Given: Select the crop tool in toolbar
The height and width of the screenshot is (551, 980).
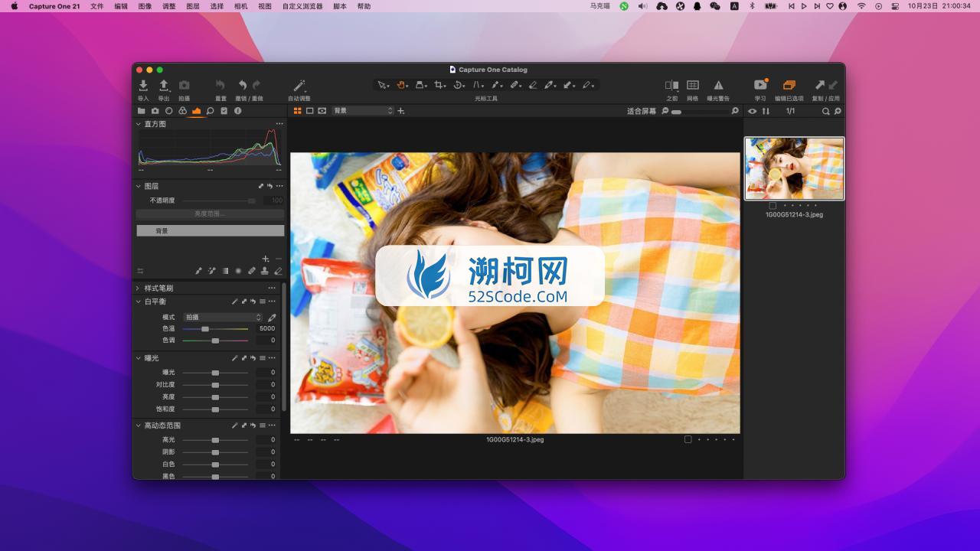Looking at the screenshot, I should click(x=439, y=85).
